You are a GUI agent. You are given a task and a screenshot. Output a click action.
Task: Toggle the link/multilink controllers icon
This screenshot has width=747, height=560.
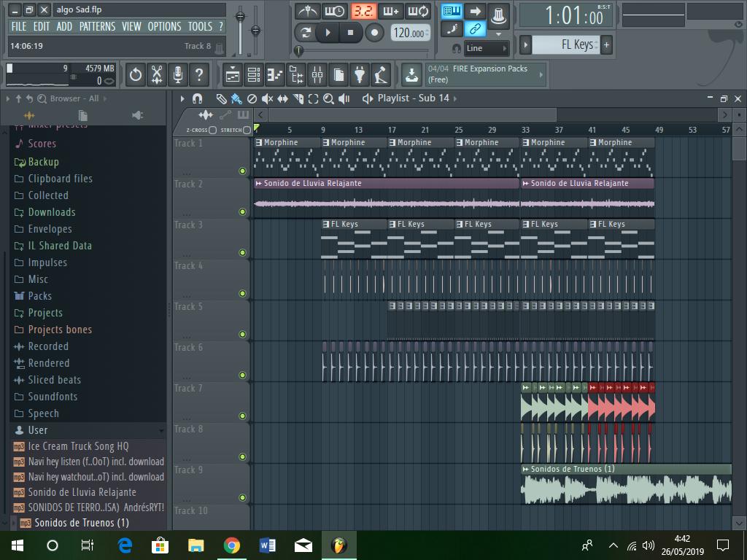click(474, 29)
